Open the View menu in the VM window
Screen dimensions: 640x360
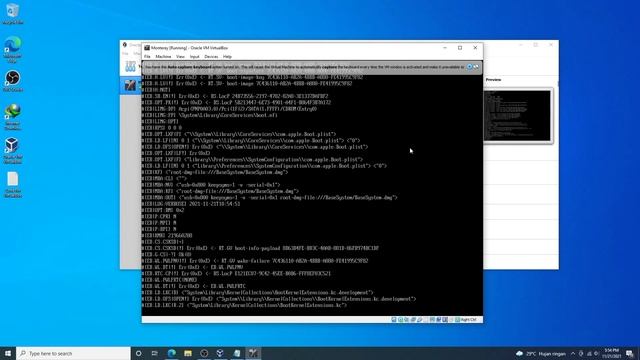[x=180, y=57]
